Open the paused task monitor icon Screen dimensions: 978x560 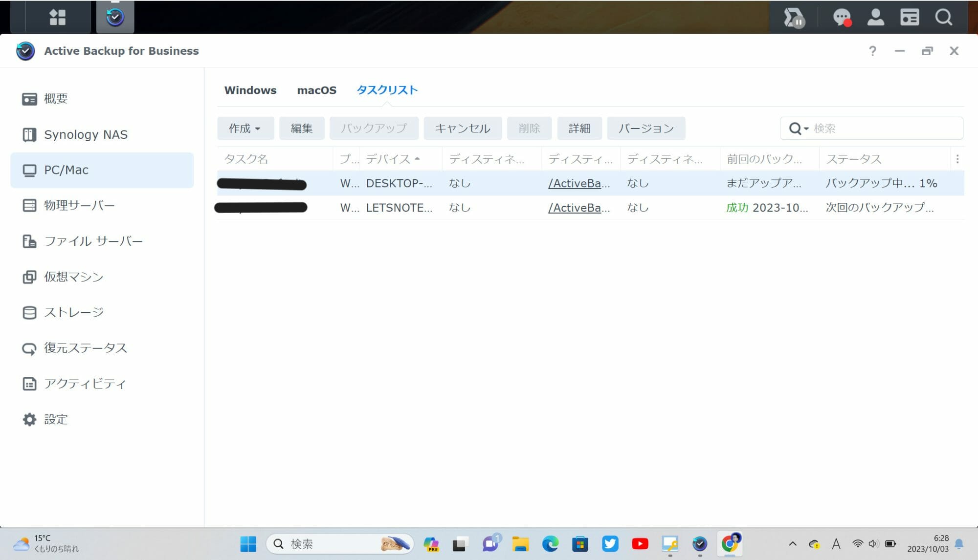point(794,18)
